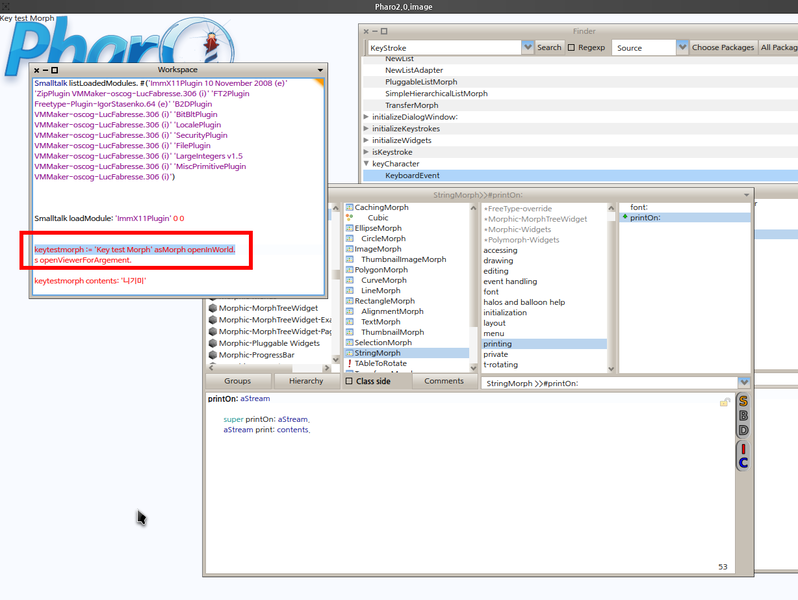The image size is (798, 600).
Task: Click the blue C side button
Action: pyautogui.click(x=743, y=462)
